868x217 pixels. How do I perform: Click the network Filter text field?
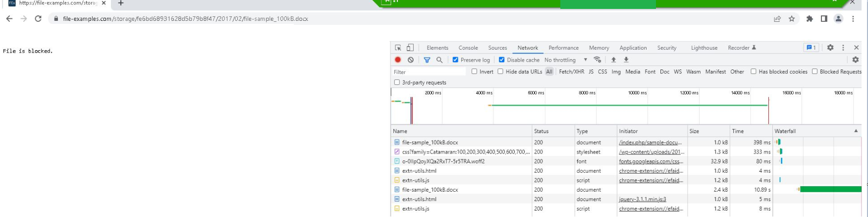coord(429,72)
